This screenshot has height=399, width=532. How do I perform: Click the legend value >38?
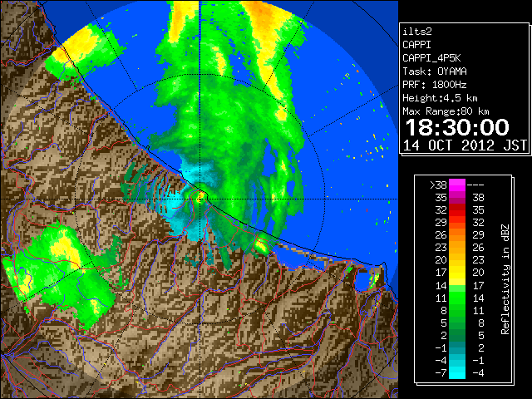(438, 185)
